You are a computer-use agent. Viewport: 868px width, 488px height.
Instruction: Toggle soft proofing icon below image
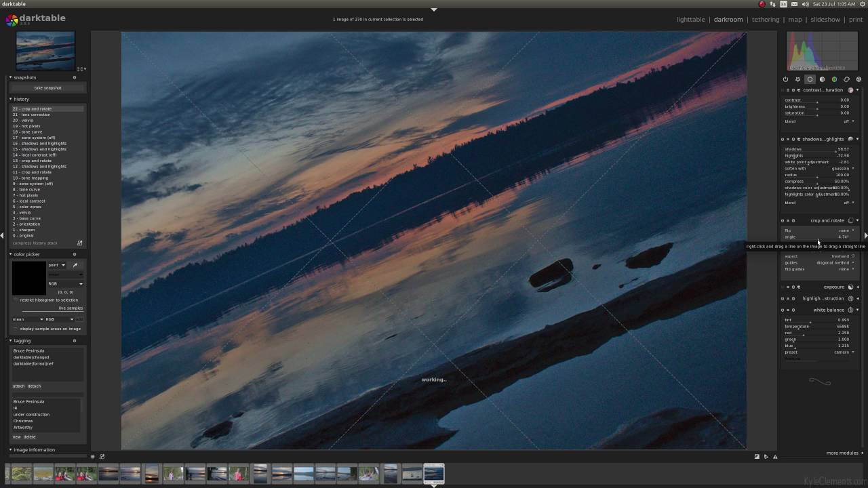click(766, 456)
